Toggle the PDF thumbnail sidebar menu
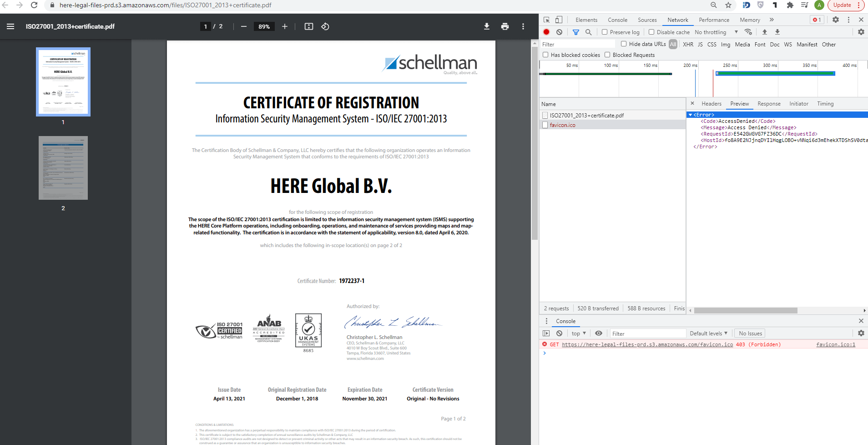This screenshot has height=445, width=868. coord(10,26)
